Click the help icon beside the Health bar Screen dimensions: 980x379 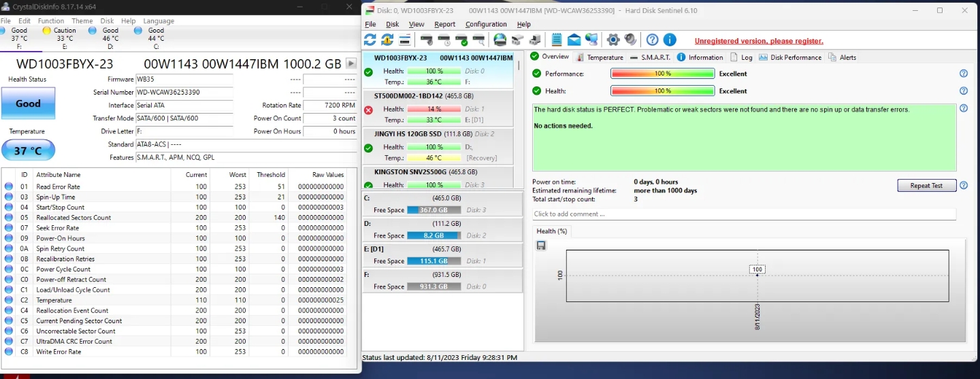point(964,90)
